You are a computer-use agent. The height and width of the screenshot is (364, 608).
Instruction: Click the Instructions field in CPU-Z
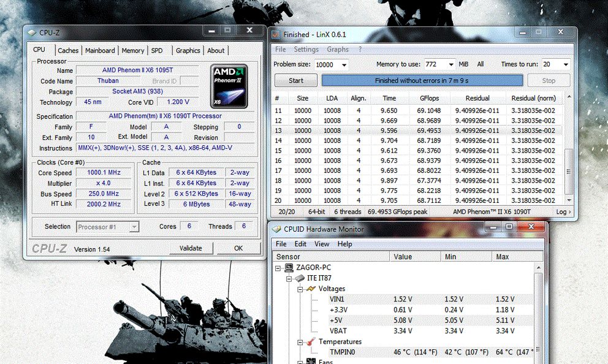tap(166, 148)
